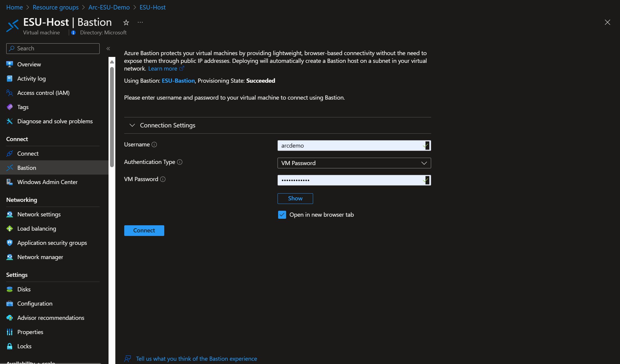This screenshot has width=620, height=364.
Task: Open Windows Admin Center menu item
Action: tap(47, 182)
